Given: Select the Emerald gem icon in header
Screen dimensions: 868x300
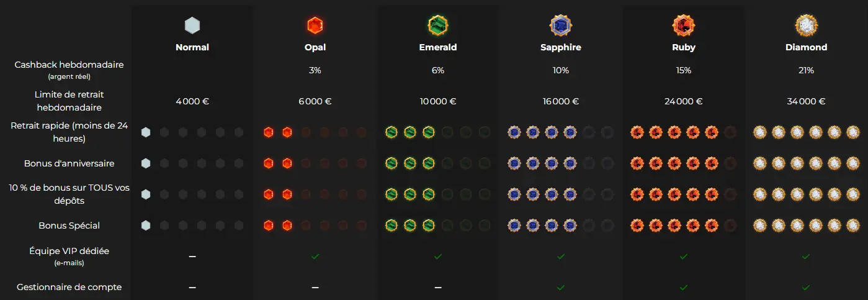Looking at the screenshot, I should click(438, 25).
